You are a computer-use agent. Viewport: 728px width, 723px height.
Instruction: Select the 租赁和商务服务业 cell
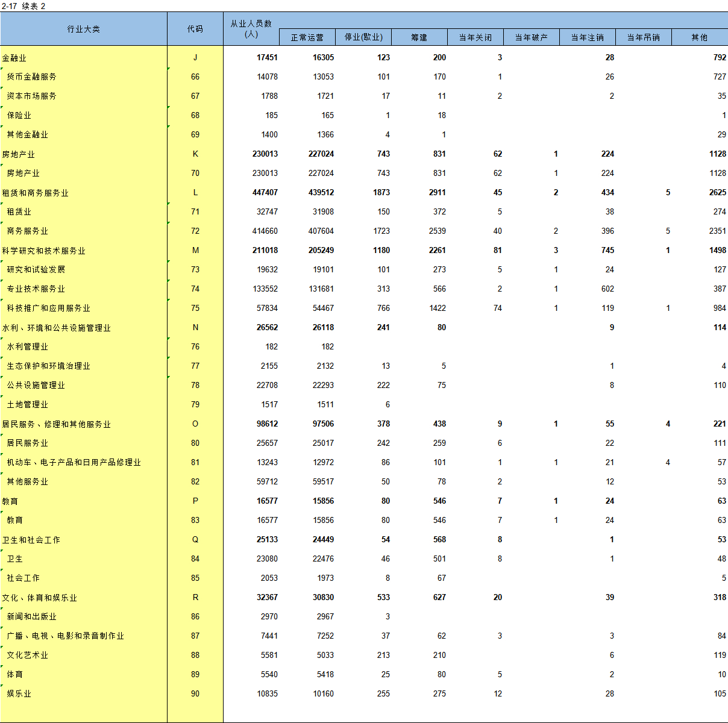[84, 193]
